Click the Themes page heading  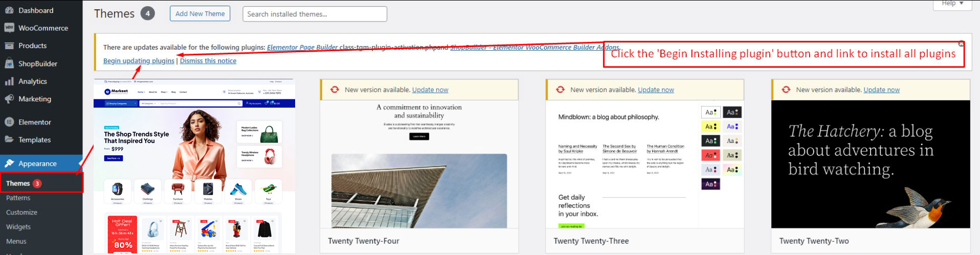(x=114, y=14)
